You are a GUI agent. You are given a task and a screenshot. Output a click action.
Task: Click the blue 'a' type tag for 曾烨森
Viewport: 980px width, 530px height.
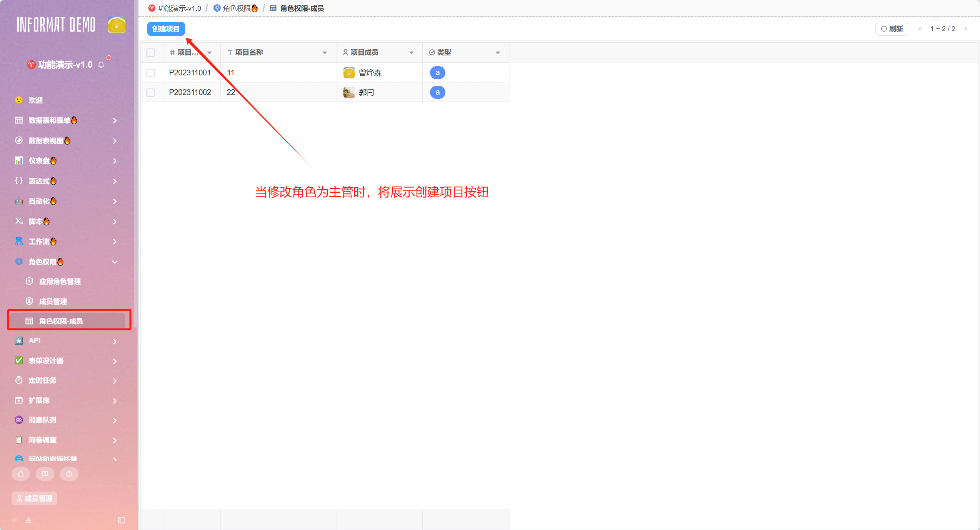point(437,73)
